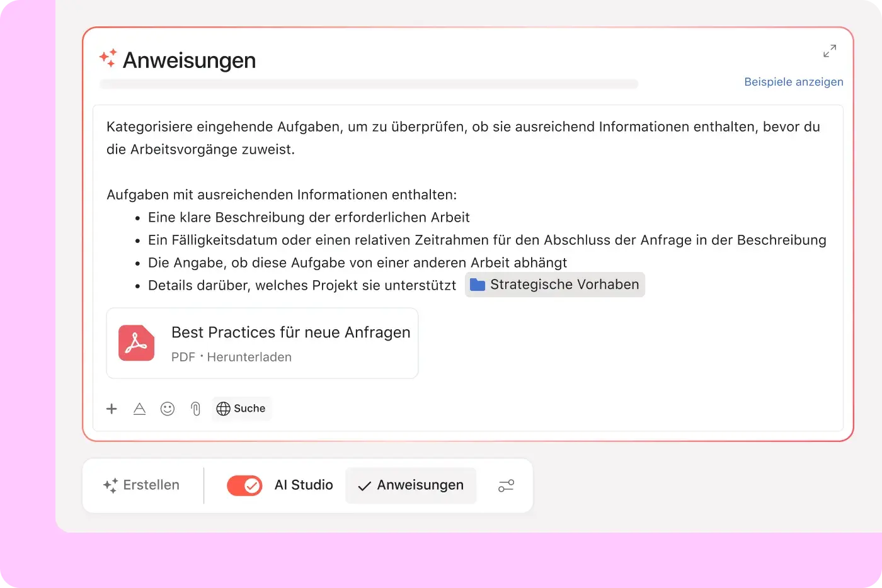Click the Suche web search button
Viewport: 882px width, 588px height.
tap(241, 409)
